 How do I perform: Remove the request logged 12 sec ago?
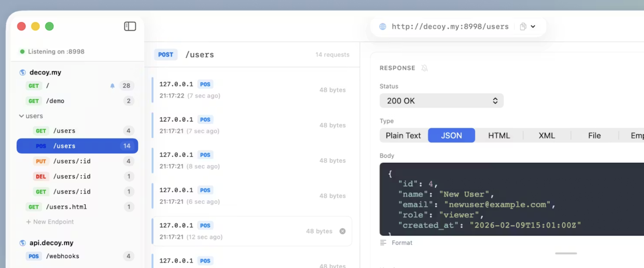tap(343, 231)
